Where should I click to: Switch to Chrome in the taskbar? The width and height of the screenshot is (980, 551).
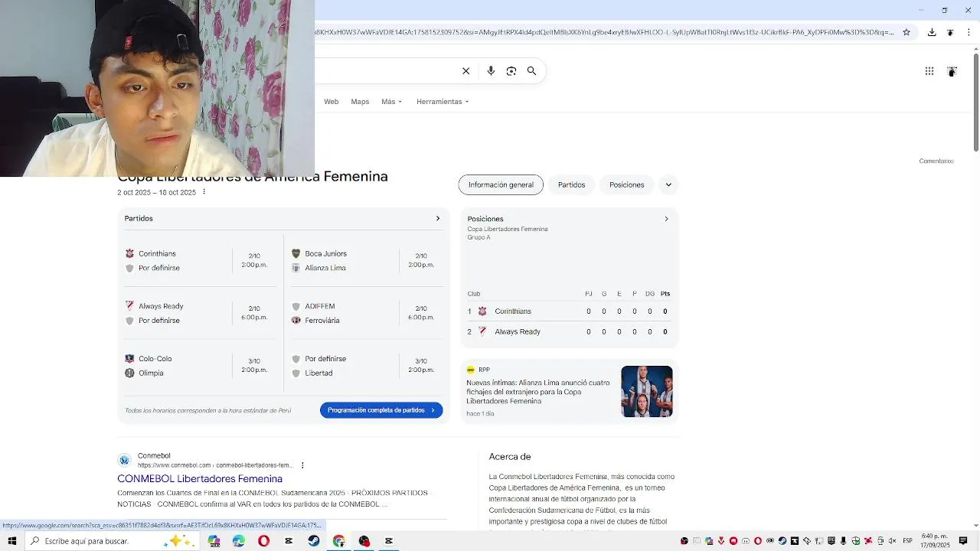pos(338,541)
